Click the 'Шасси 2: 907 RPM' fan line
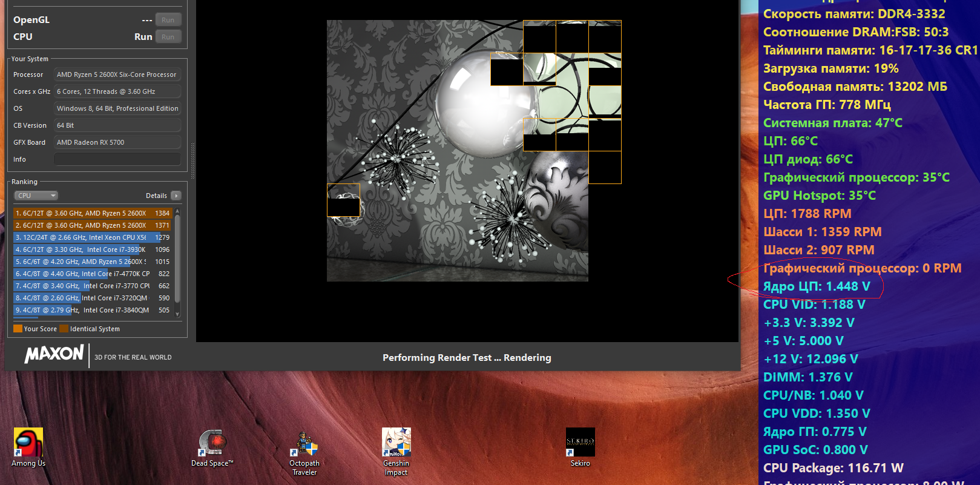Viewport: 980px width, 485px height. 819,250
